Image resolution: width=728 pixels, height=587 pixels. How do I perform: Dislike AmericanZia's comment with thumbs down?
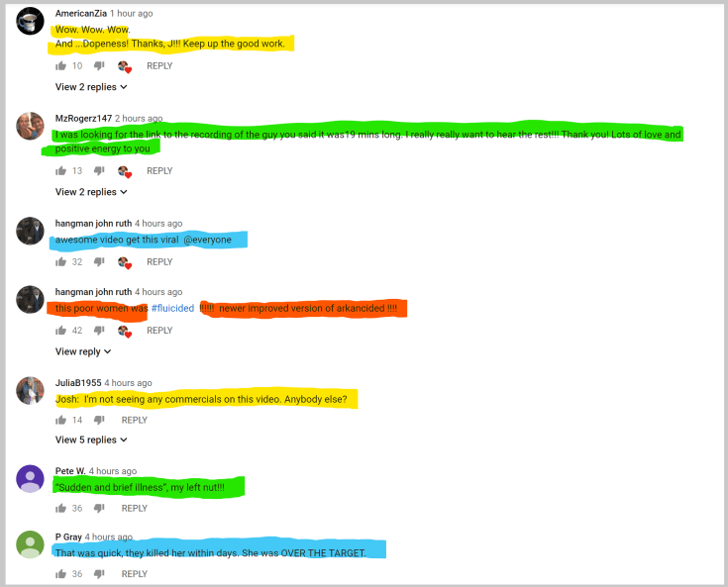point(99,66)
